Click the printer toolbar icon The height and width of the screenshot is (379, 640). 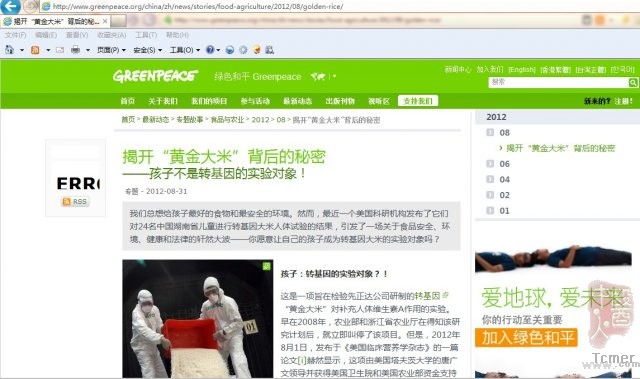point(76,50)
